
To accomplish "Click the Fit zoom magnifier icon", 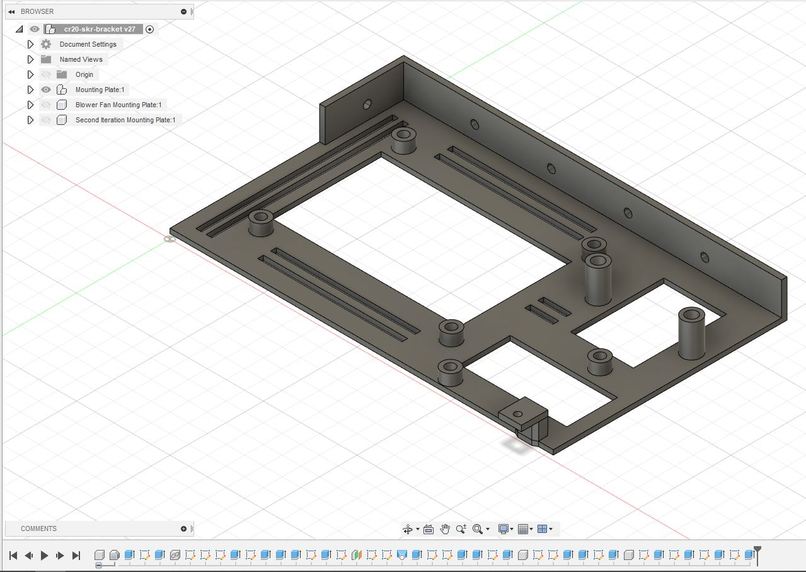I will pos(478,529).
